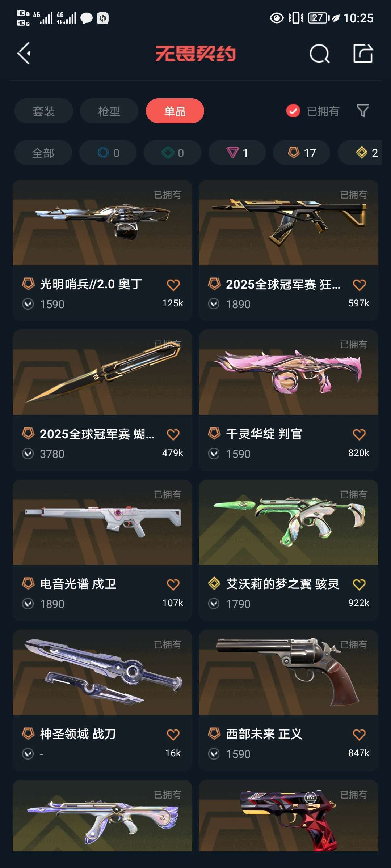Favorite 电音光谱 戍卫 with heart icon
This screenshot has height=868, width=391.
click(x=173, y=584)
